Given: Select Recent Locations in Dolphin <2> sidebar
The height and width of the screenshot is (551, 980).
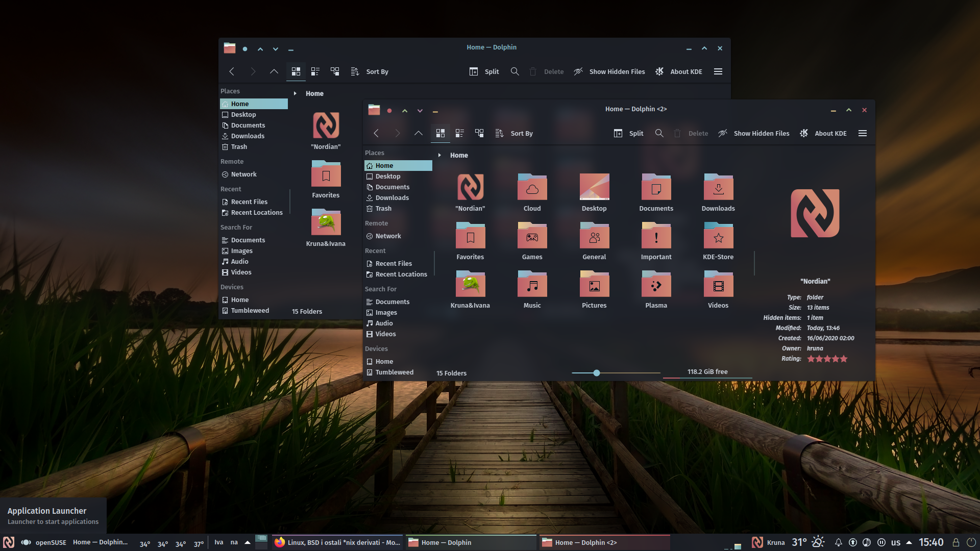Looking at the screenshot, I should point(398,274).
